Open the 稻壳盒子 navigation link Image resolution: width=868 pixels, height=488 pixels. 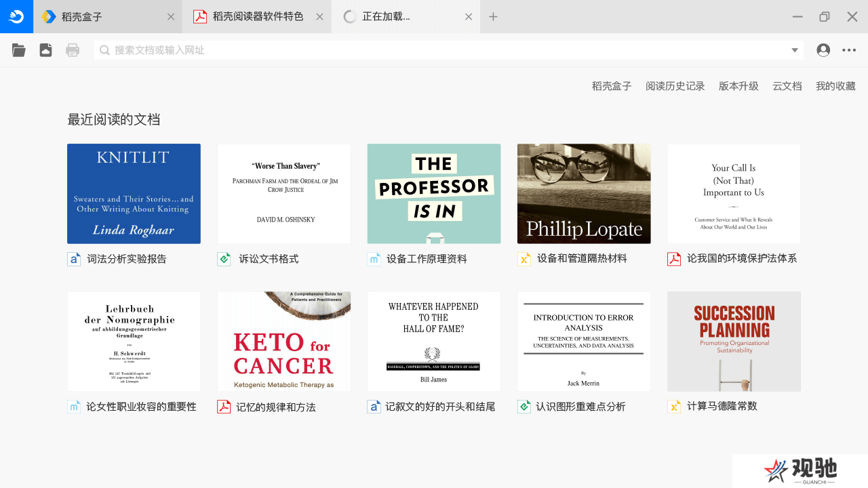click(x=612, y=86)
